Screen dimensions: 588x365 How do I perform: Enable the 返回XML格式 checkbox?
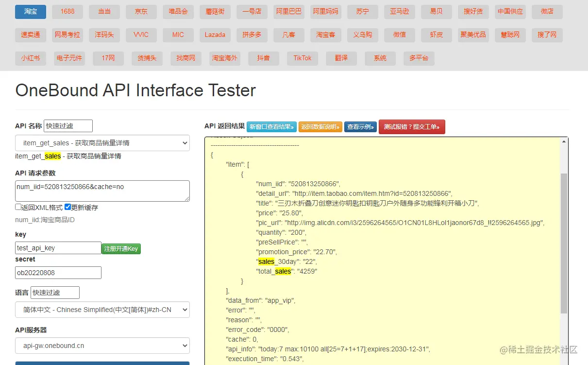(18, 207)
